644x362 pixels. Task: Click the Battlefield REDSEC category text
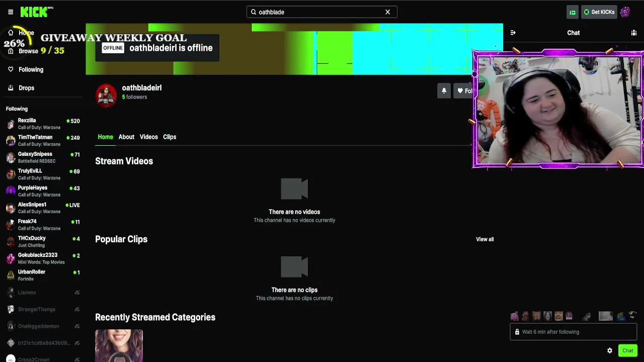(37, 161)
